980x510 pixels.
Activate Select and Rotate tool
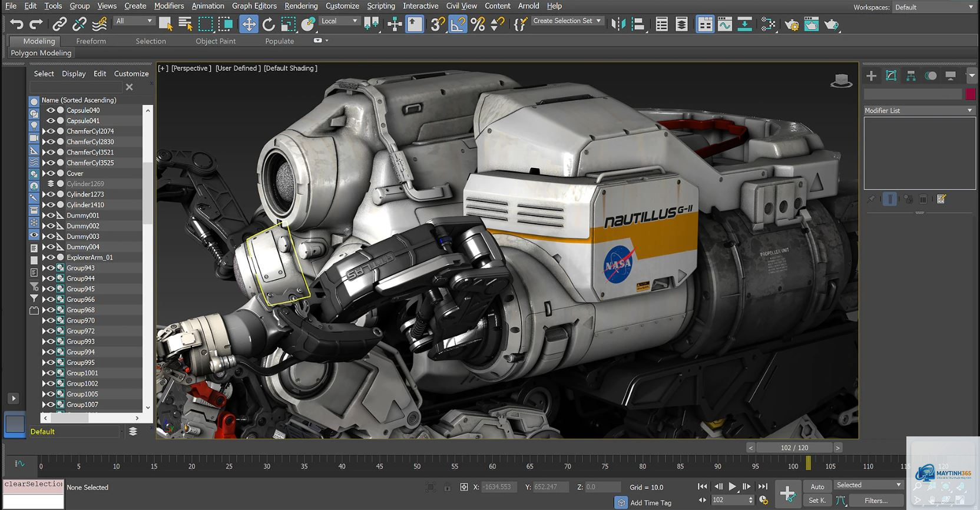(x=269, y=24)
